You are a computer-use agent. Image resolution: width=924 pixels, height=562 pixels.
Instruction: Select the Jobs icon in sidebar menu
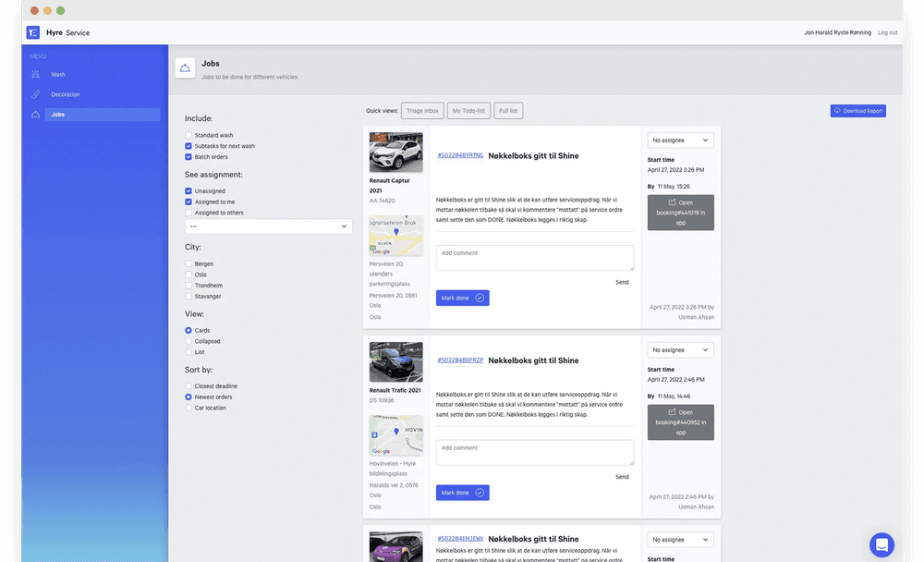(36, 115)
